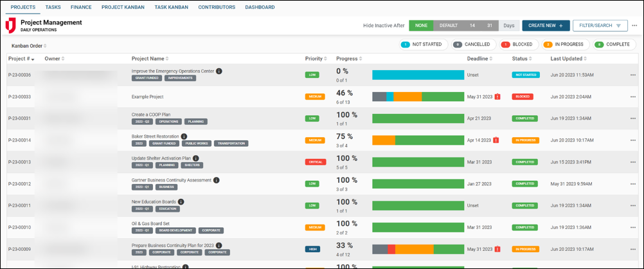Select NONE for Hide Inactive After
Screen dimensions: 644x269
point(421,26)
